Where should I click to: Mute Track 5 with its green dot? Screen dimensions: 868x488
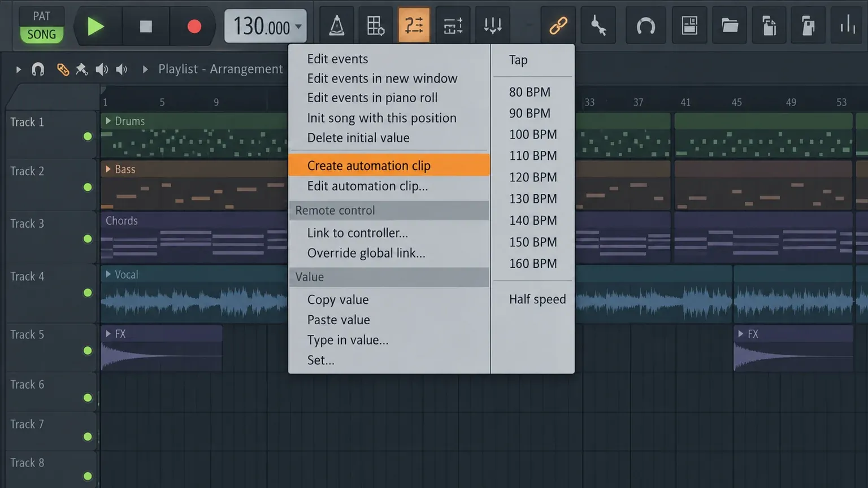pyautogui.click(x=88, y=351)
